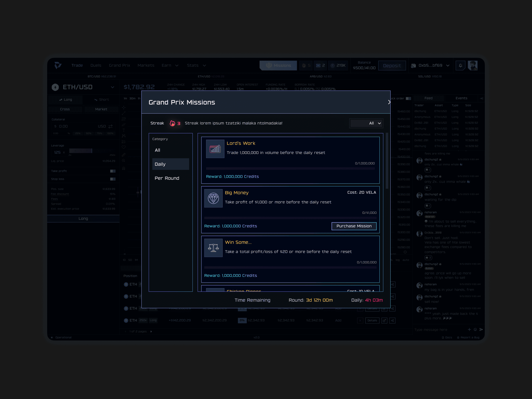Open the All filter dropdown in missions
The height and width of the screenshot is (399, 532).
(x=366, y=123)
